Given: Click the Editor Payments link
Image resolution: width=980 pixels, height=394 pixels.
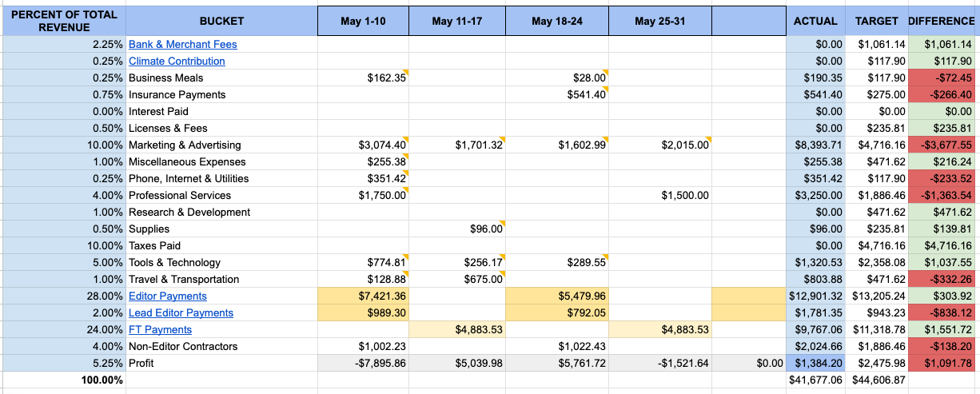Looking at the screenshot, I should tap(168, 296).
